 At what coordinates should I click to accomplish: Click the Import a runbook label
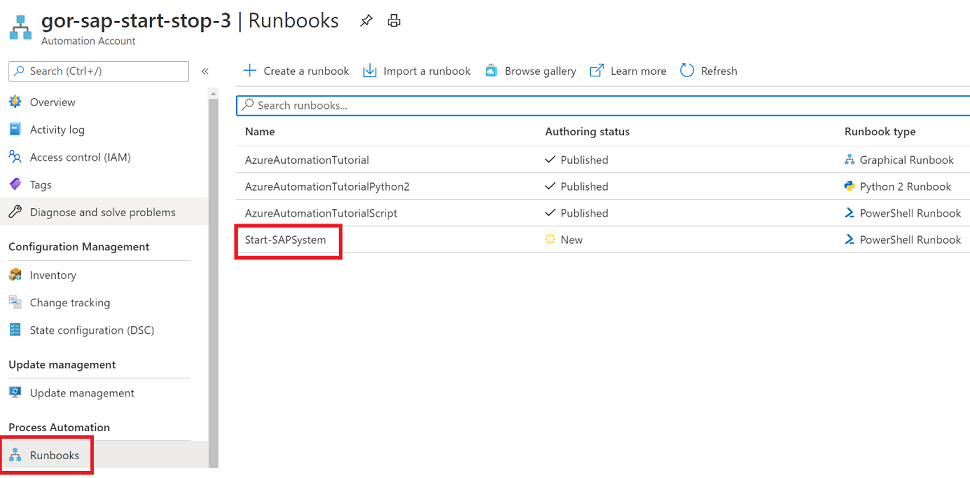point(427,71)
